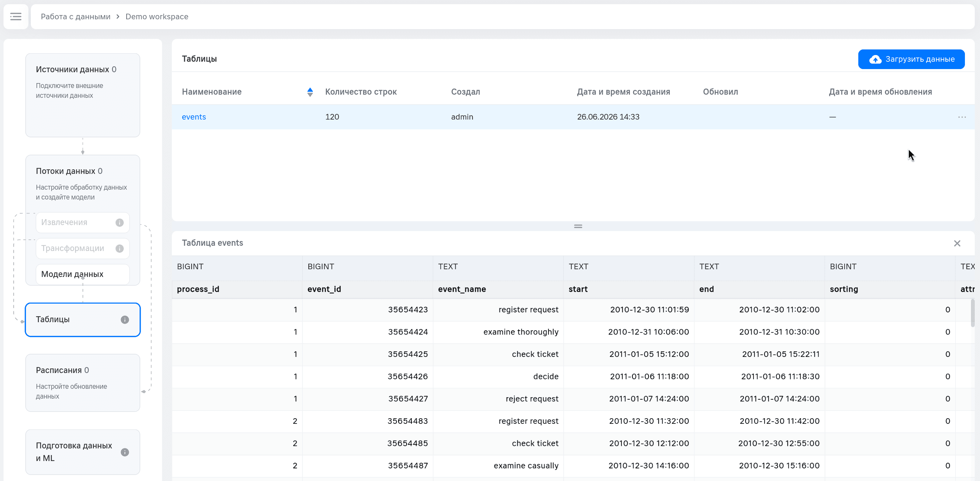Screen dimensions: 980x481
Task: Click the Таблицы section heading
Action: [199, 59]
